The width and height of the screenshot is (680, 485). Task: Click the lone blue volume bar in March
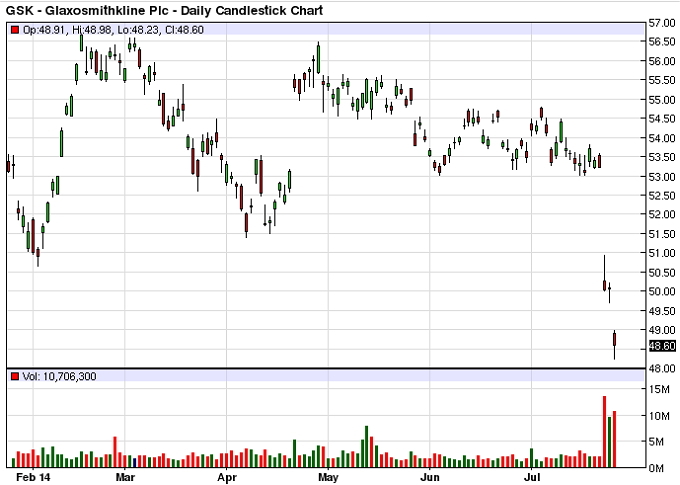tap(134, 462)
